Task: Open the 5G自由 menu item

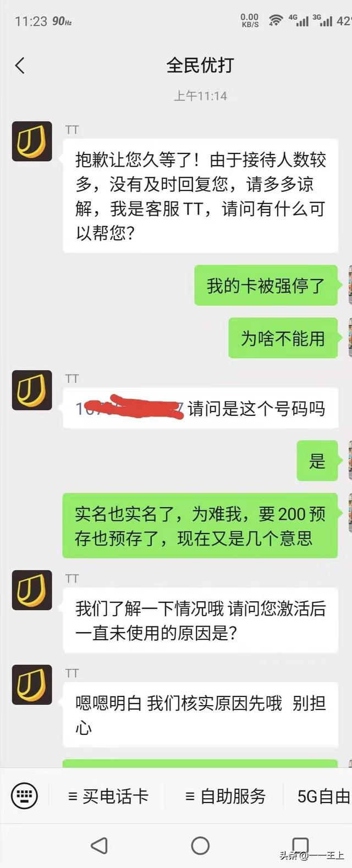Action: [x=323, y=796]
